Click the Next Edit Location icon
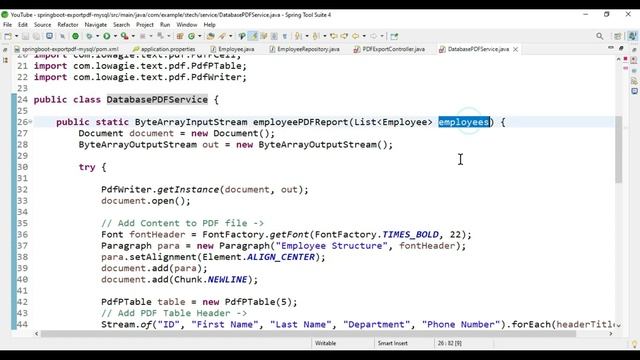640x360 pixels. [x=344, y=36]
